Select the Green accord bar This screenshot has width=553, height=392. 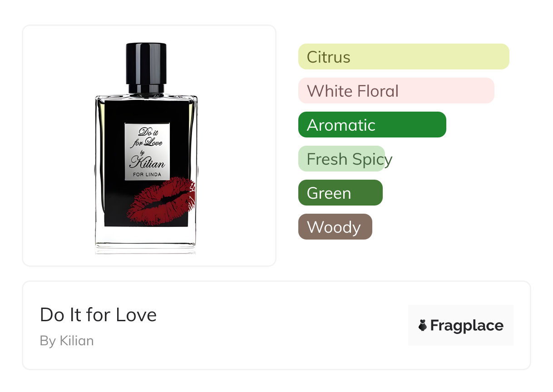point(341,193)
